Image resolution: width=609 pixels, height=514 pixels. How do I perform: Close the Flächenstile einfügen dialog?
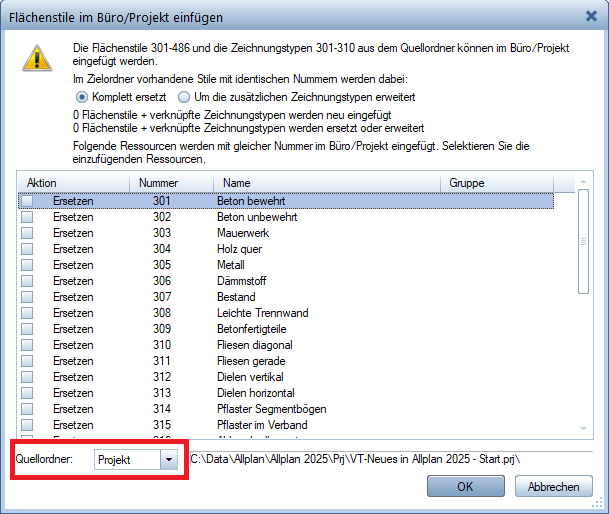tap(591, 16)
